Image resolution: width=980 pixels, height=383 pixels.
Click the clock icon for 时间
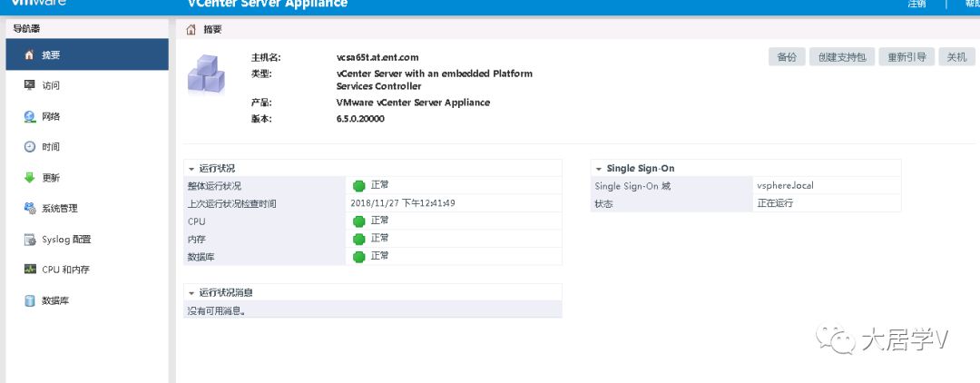pyautogui.click(x=29, y=147)
